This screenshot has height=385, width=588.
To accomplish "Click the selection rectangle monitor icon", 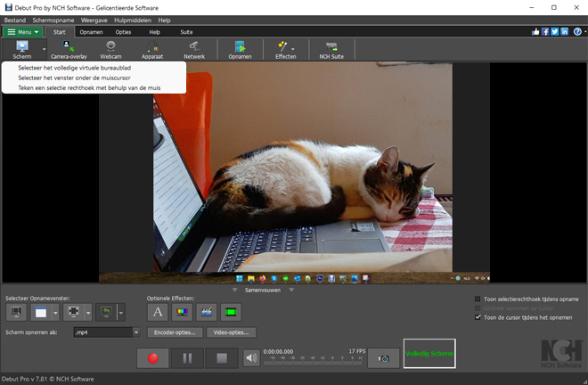I will tap(73, 312).
